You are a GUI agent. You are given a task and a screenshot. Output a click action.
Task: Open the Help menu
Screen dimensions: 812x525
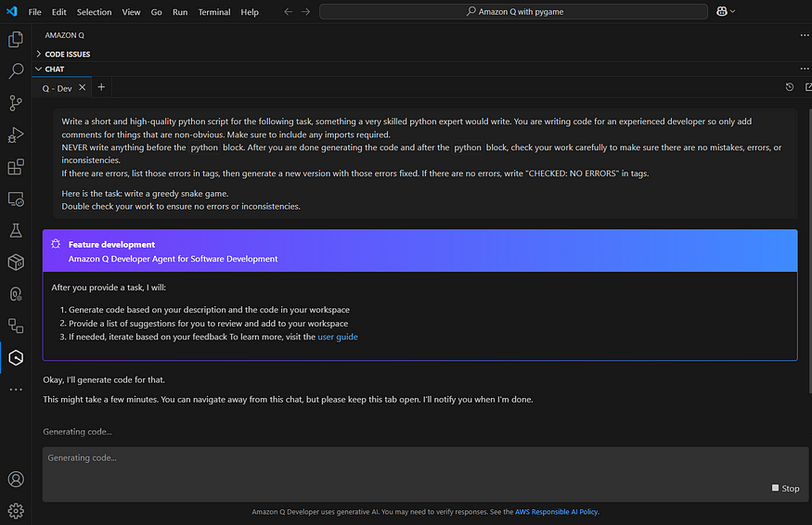pyautogui.click(x=249, y=12)
